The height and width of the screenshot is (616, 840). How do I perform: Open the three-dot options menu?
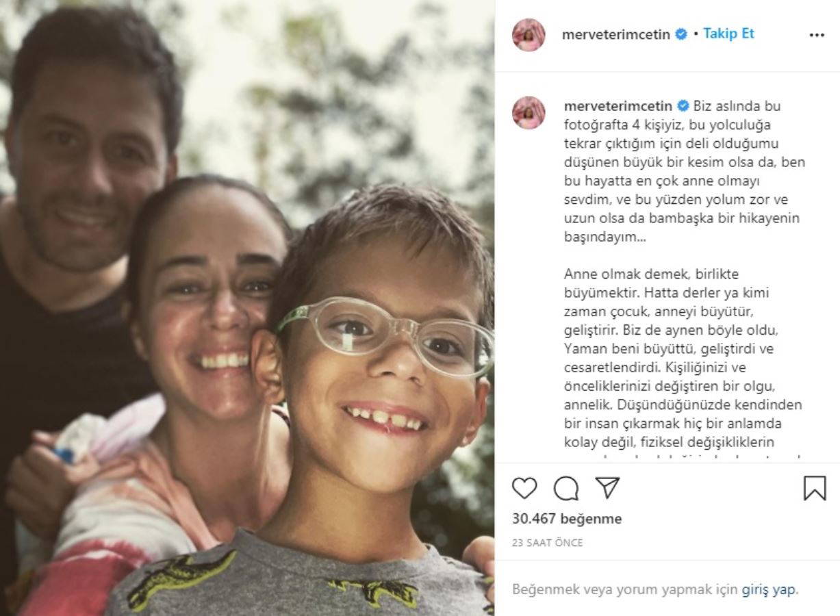(x=817, y=35)
